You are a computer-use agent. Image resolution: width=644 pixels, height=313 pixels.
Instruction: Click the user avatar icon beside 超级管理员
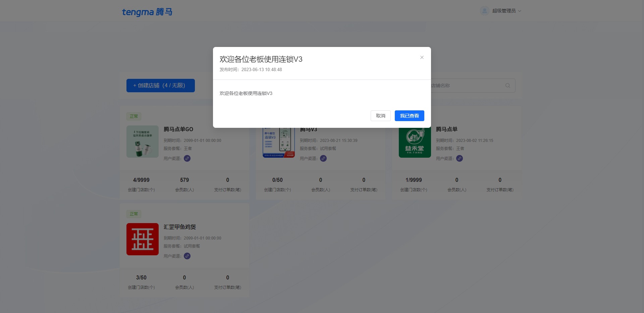coord(484,11)
